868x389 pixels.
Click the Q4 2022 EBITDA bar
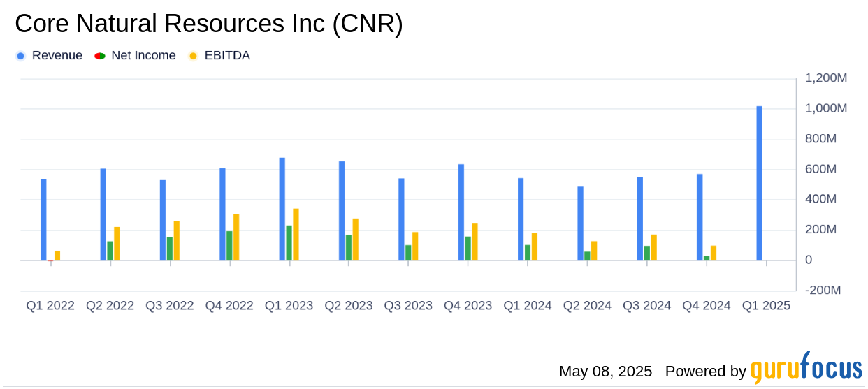[236, 237]
